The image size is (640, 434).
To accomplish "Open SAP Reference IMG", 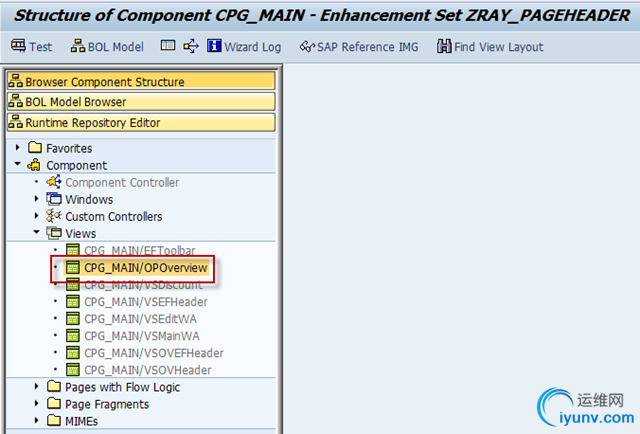I will (359, 47).
